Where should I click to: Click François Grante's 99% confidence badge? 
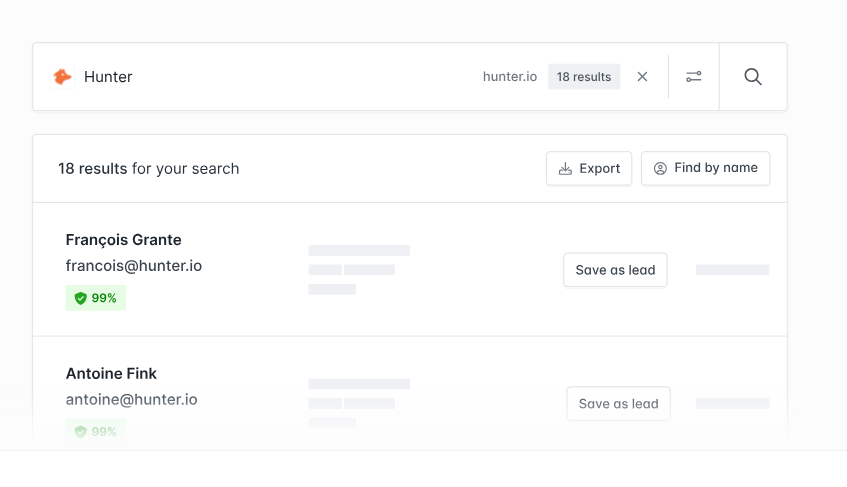(96, 298)
